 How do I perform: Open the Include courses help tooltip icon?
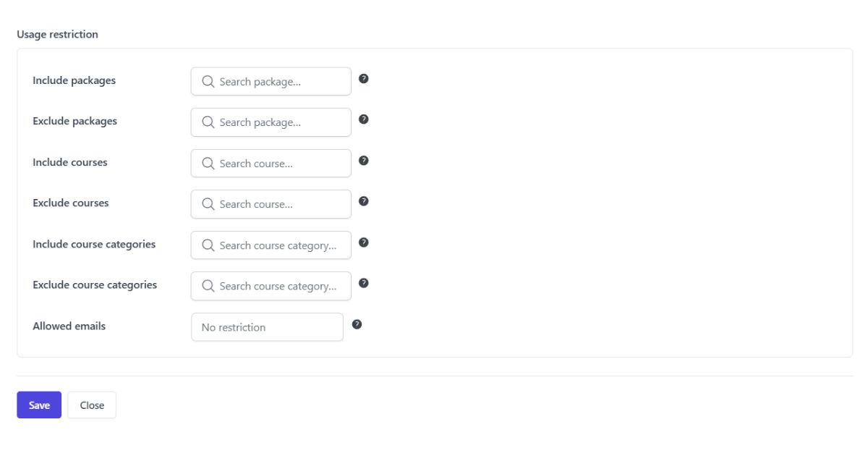point(363,161)
